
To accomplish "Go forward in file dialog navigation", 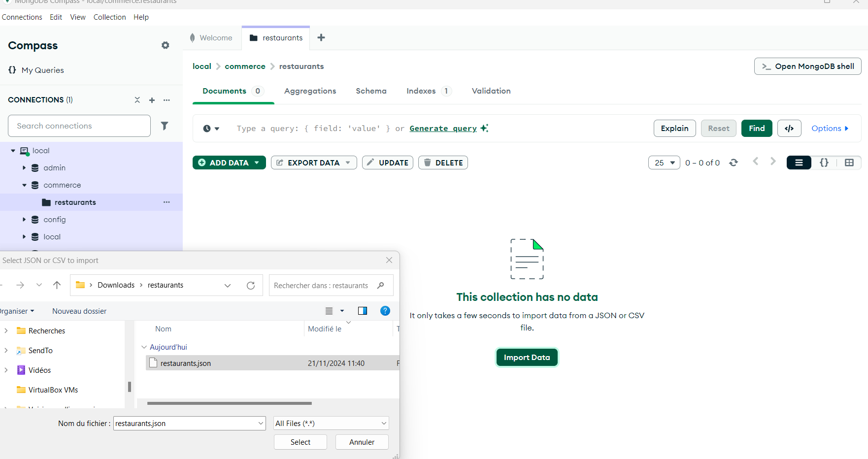I will 20,285.
